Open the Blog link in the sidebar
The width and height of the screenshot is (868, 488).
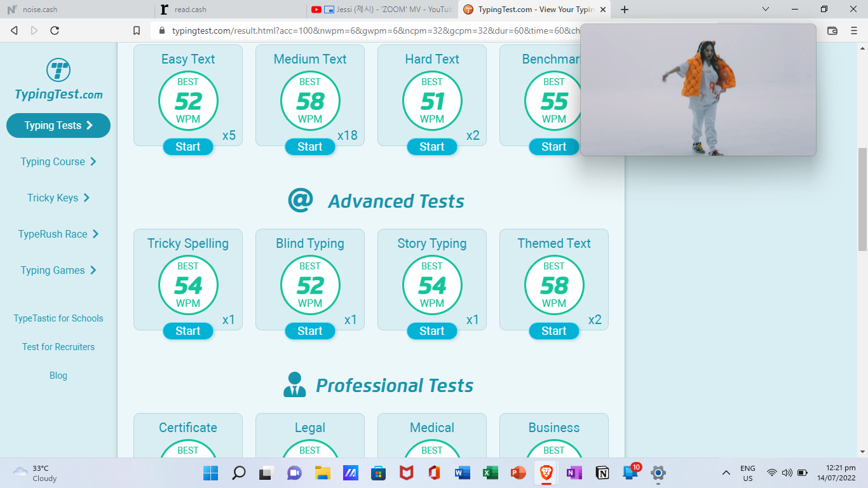tap(58, 376)
